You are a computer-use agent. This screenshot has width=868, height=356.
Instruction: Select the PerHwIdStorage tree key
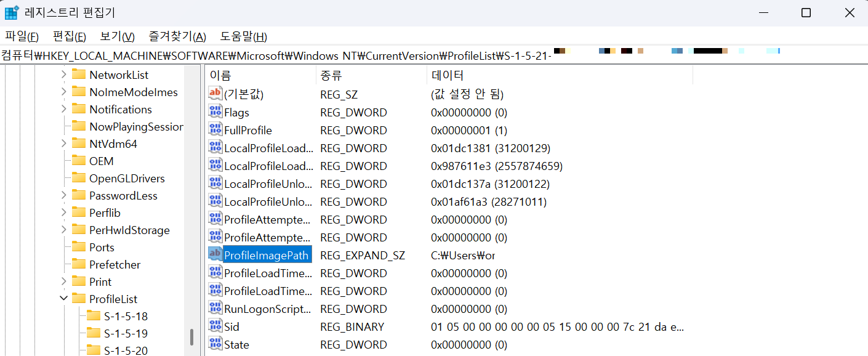click(129, 230)
